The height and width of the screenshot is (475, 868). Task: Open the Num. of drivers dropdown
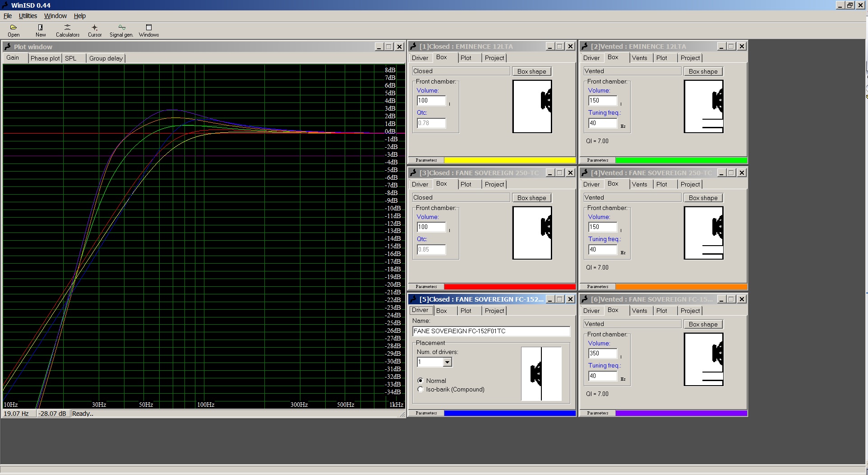447,362
